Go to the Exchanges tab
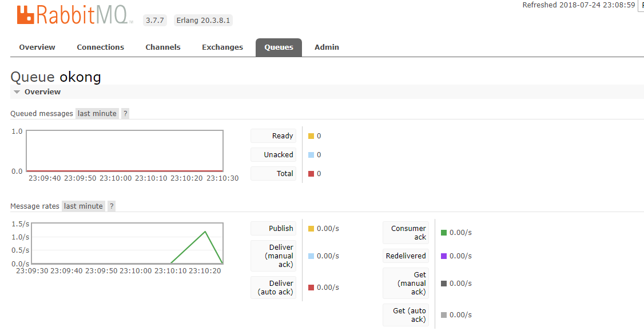This screenshot has height=335, width=644. point(222,47)
